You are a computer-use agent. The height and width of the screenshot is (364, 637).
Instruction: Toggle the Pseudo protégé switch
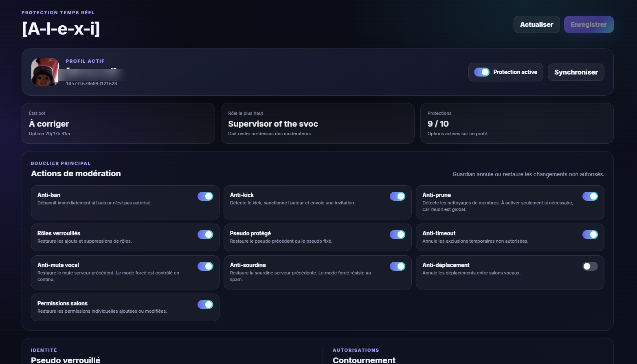pos(398,235)
